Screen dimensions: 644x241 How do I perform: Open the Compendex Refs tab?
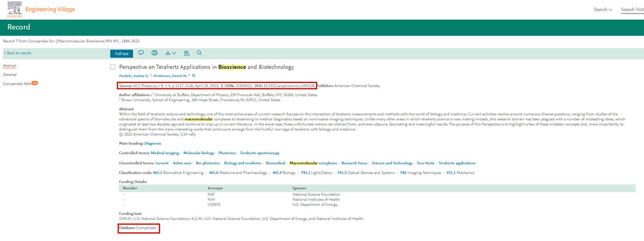17,84
